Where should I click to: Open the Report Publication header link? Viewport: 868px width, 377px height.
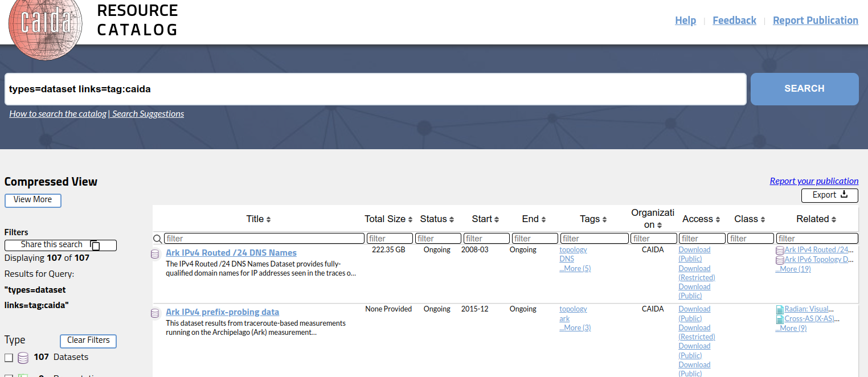click(x=815, y=21)
